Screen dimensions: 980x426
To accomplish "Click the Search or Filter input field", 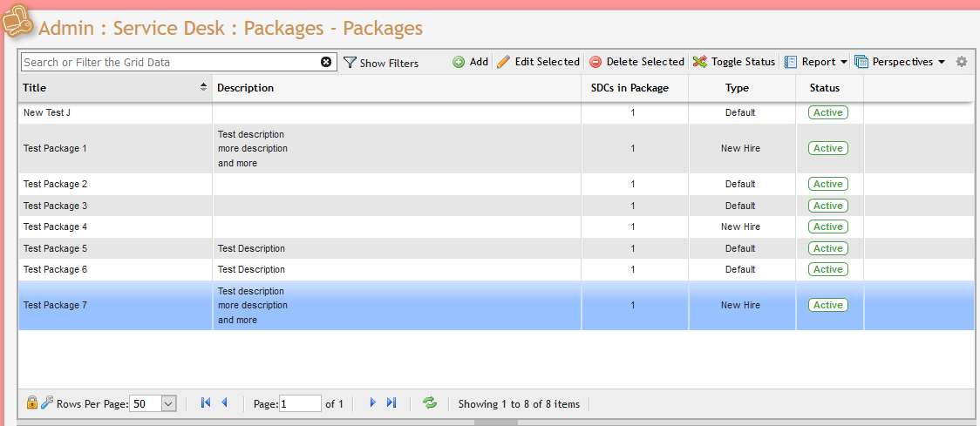I will (170, 62).
